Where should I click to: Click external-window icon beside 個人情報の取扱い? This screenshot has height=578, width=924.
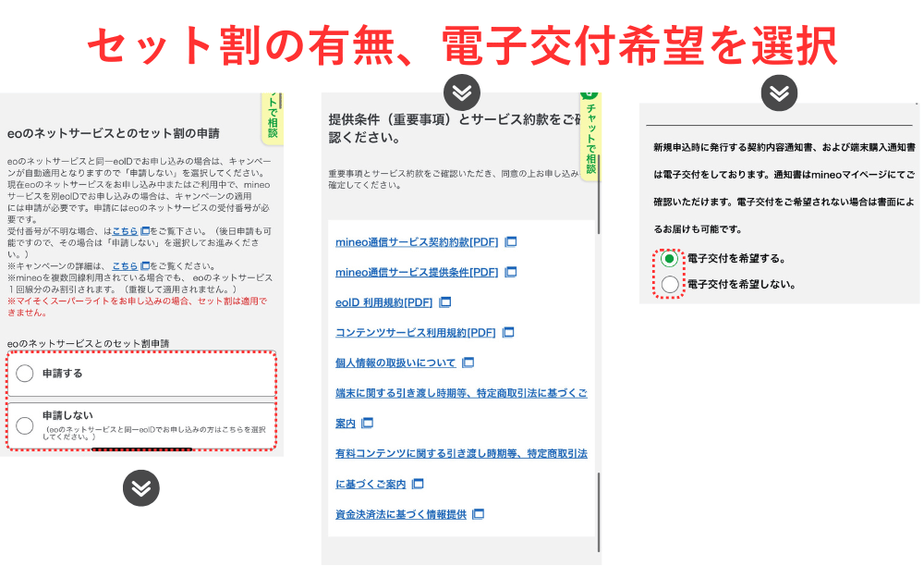click(468, 363)
